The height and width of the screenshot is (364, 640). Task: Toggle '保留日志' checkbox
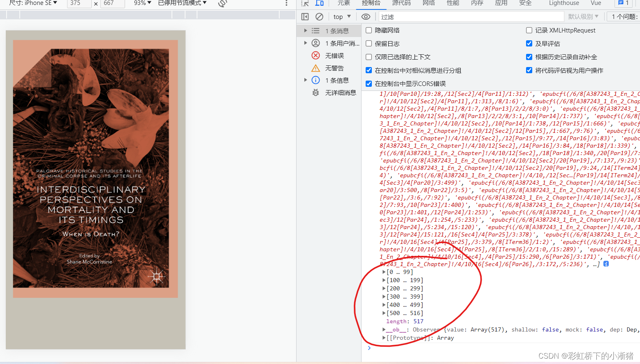click(x=369, y=44)
